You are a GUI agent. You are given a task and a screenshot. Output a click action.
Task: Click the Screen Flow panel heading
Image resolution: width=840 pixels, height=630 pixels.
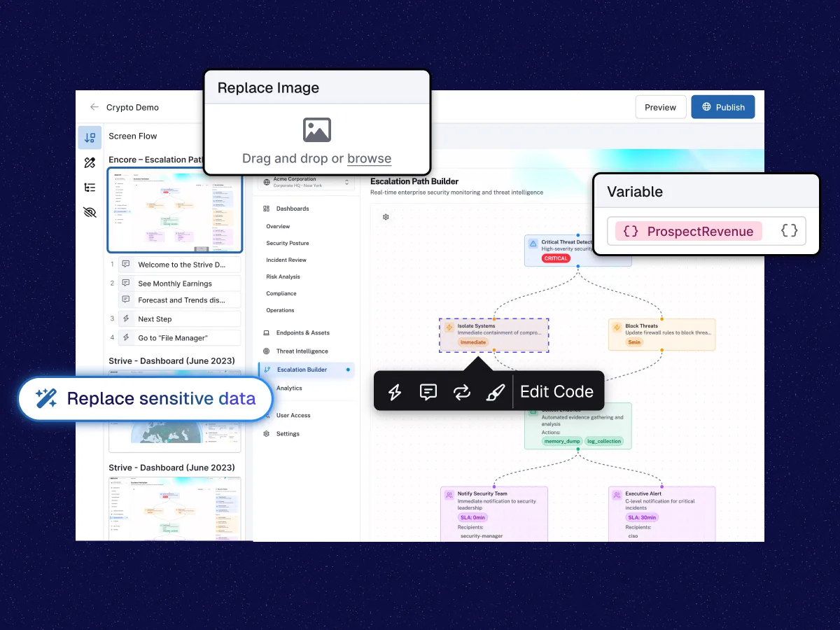tap(133, 136)
